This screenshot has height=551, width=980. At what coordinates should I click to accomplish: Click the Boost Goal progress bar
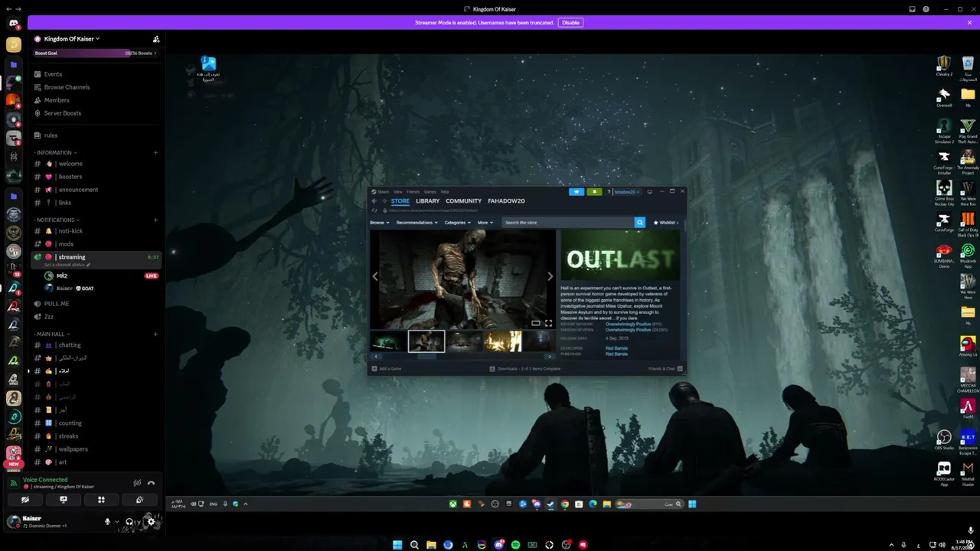[96, 54]
